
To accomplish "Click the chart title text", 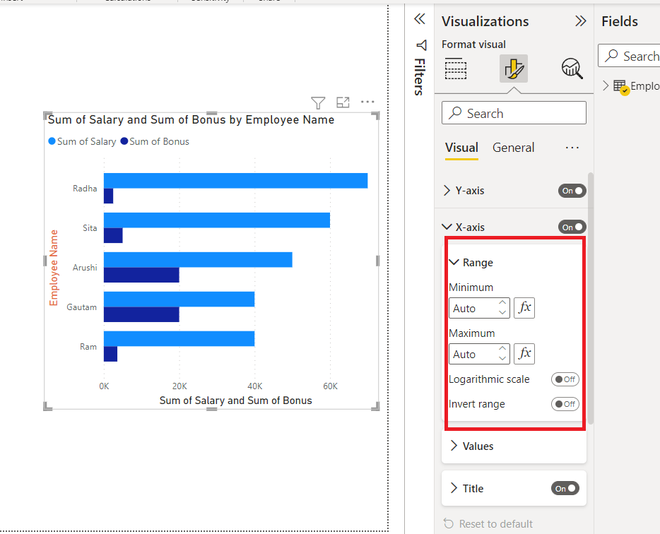I will click(191, 120).
